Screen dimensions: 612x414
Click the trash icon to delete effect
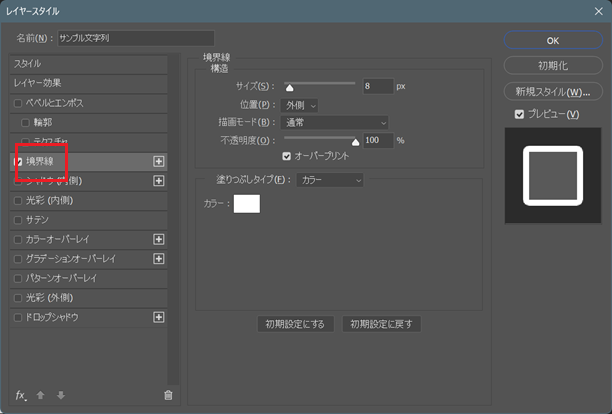(x=168, y=395)
